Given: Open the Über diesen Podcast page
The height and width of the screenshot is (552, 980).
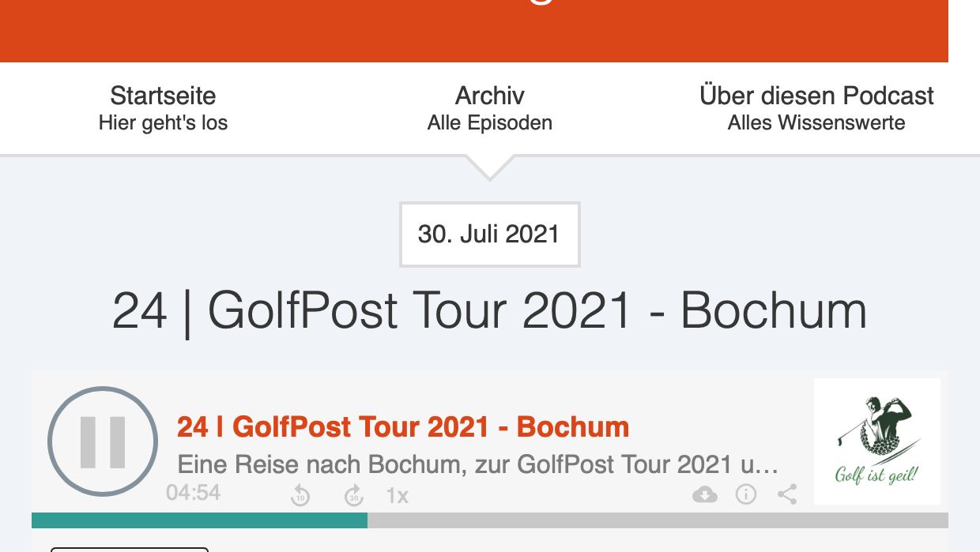Looking at the screenshot, I should [816, 96].
